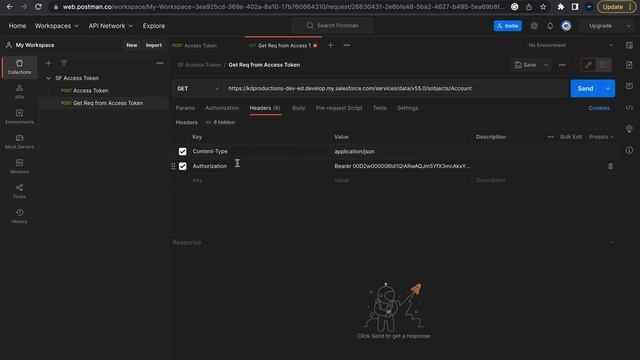Open the Presets dropdown
Image resolution: width=640 pixels, height=360 pixels.
601,137
